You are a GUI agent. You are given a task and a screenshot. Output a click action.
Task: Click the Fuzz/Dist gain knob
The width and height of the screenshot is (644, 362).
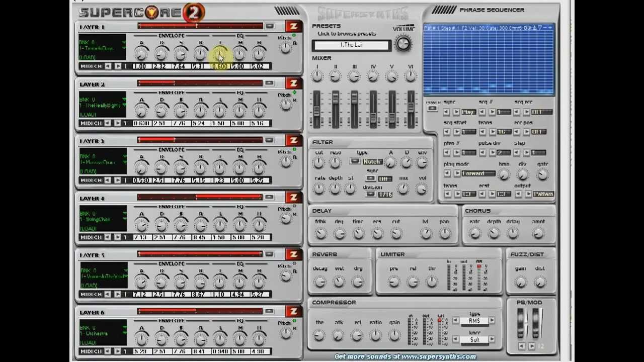(x=521, y=282)
